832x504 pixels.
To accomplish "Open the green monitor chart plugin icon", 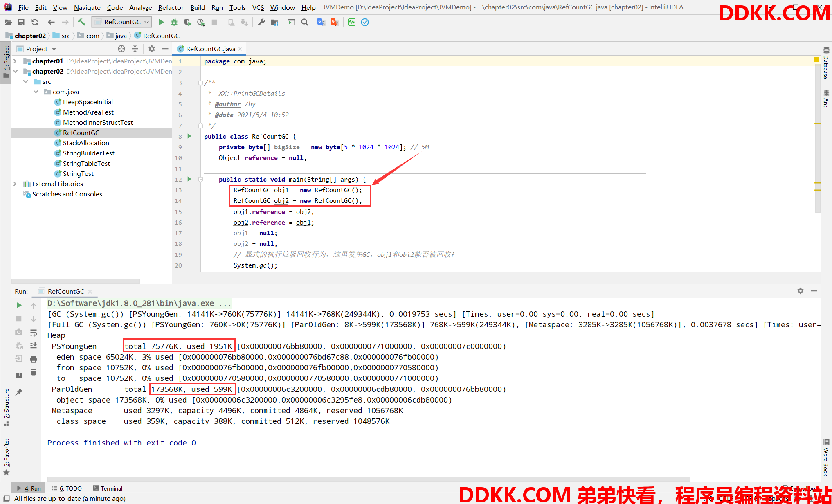I will [x=352, y=22].
